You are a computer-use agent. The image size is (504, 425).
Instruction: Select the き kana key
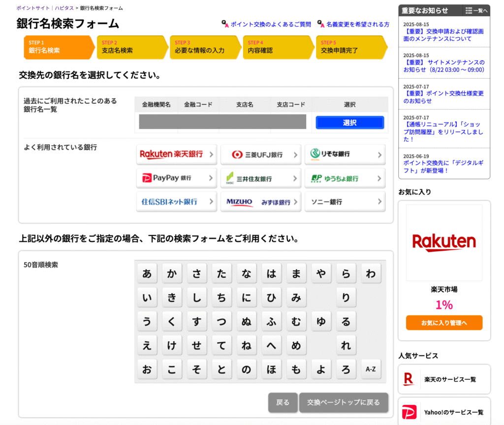pos(172,297)
